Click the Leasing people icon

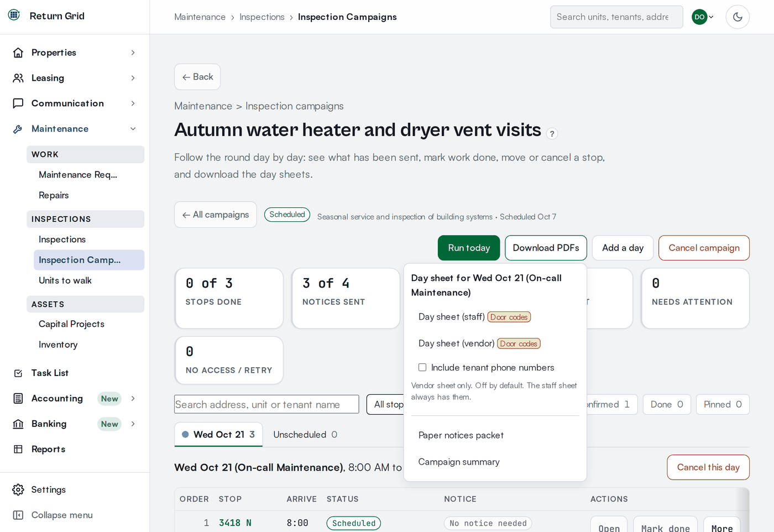pos(18,78)
